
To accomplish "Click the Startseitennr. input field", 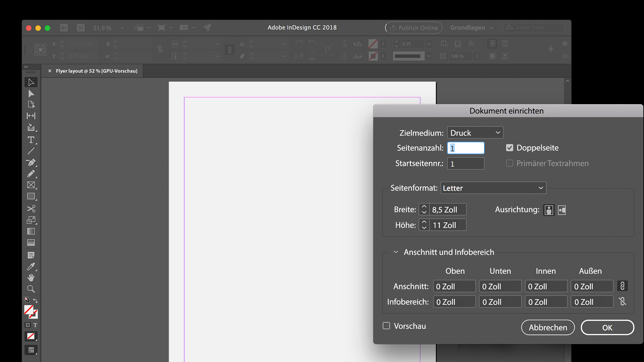I will tap(466, 163).
